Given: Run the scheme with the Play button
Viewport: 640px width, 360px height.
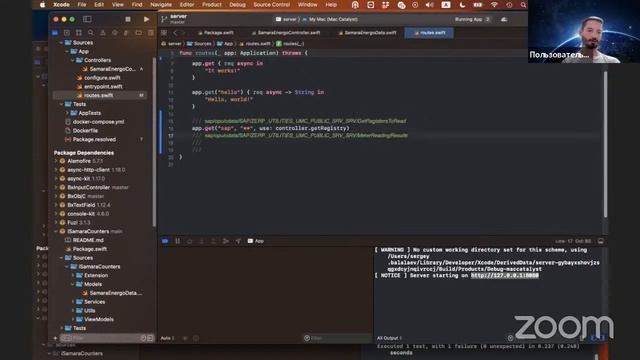Looking at the screenshot, I should coord(146,19).
